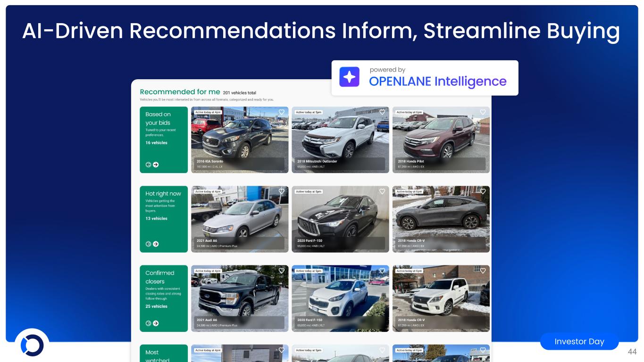Select the white Lexus SUV listing image
The width and height of the screenshot is (644, 362).
tap(441, 292)
